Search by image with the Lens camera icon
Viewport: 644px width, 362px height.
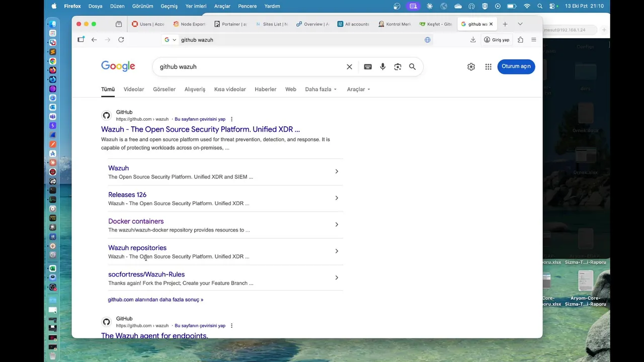point(397,67)
